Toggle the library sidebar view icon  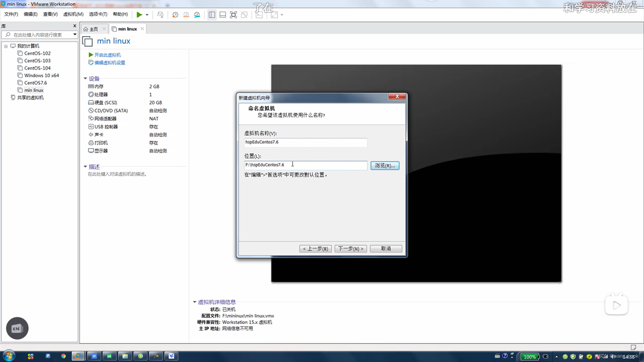(x=212, y=15)
